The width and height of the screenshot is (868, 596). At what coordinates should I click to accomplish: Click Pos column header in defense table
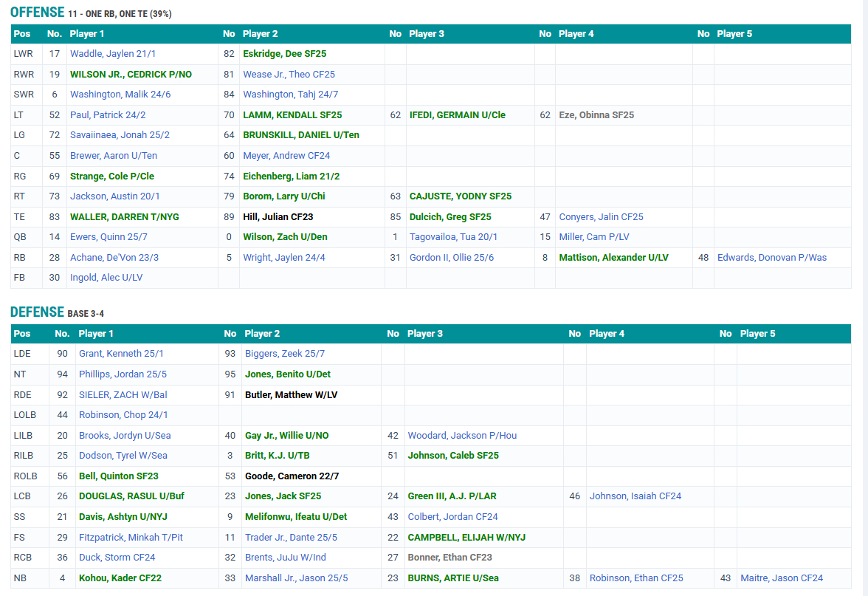tap(22, 334)
